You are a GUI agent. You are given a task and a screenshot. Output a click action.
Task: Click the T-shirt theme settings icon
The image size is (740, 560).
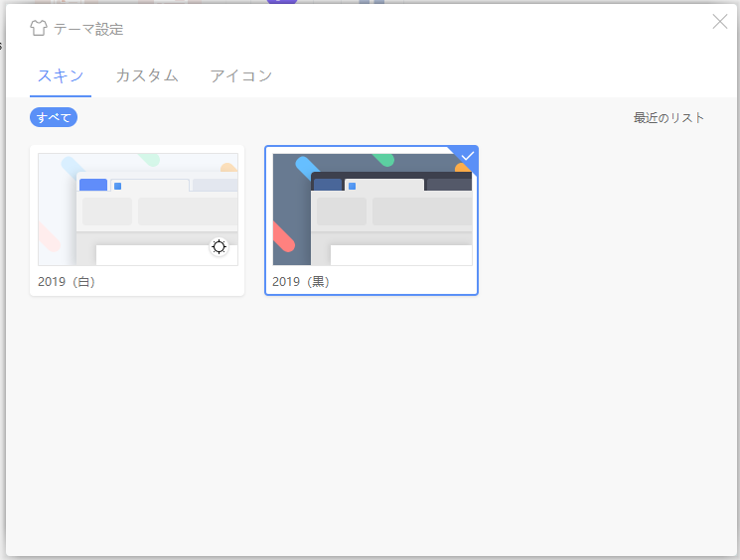(x=39, y=29)
